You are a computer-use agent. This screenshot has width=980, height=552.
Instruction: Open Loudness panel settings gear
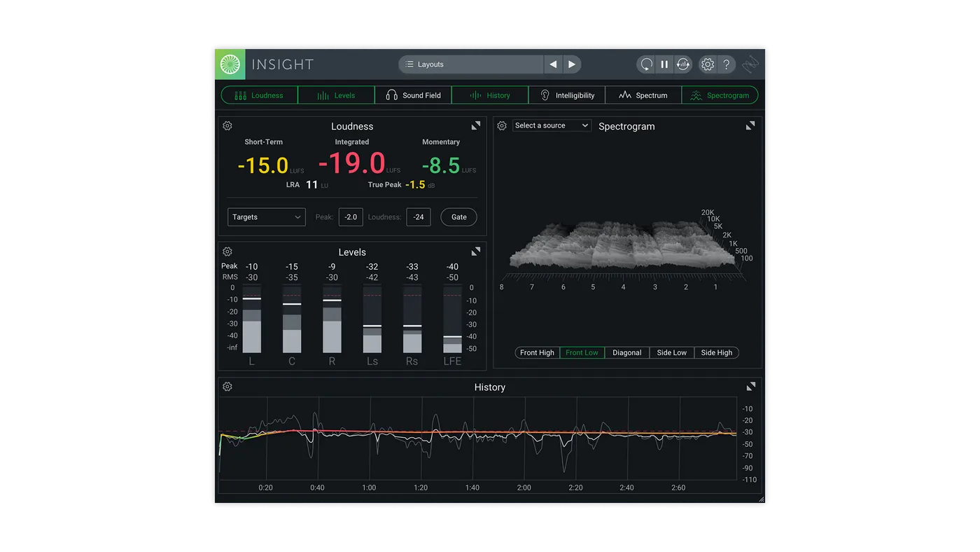point(227,126)
